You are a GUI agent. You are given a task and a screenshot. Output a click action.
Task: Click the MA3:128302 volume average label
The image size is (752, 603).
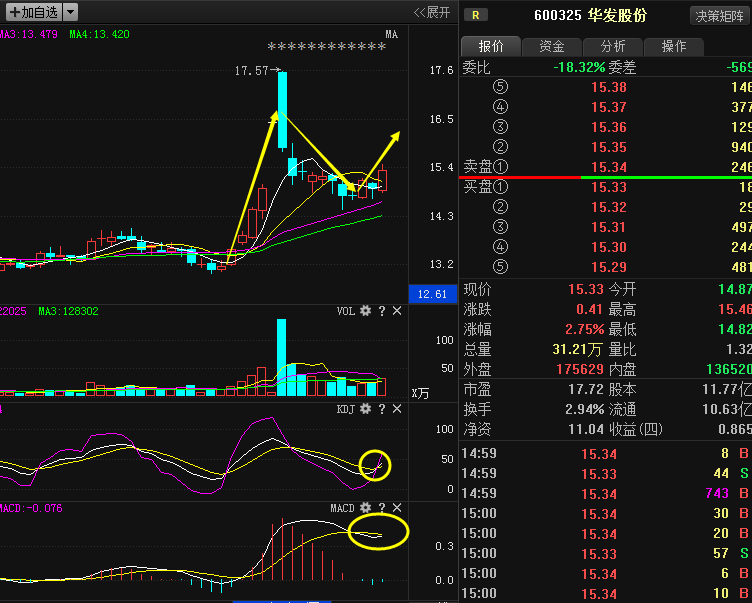[68, 311]
